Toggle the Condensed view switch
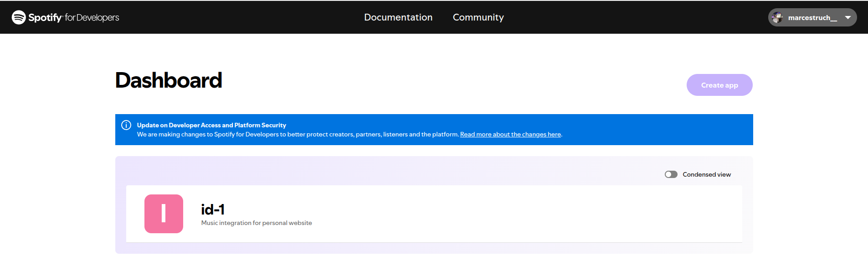 point(671,174)
